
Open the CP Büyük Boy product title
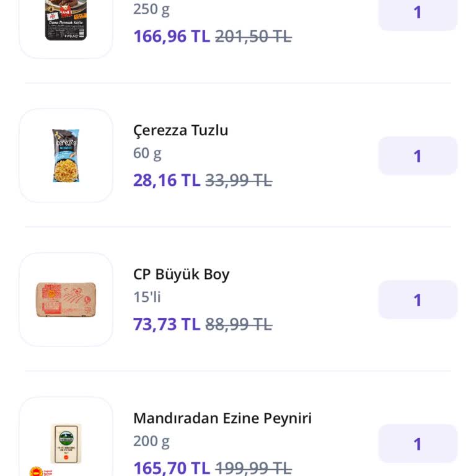(x=181, y=274)
